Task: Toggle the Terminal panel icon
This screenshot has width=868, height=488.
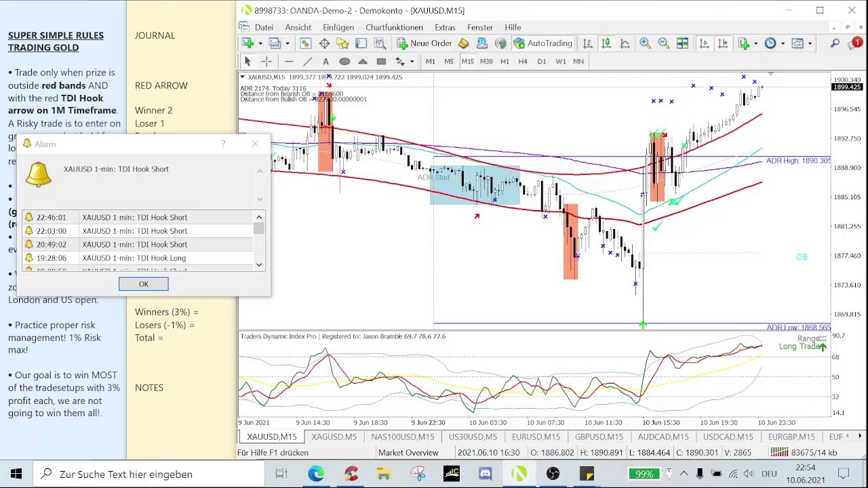Action: (361, 43)
